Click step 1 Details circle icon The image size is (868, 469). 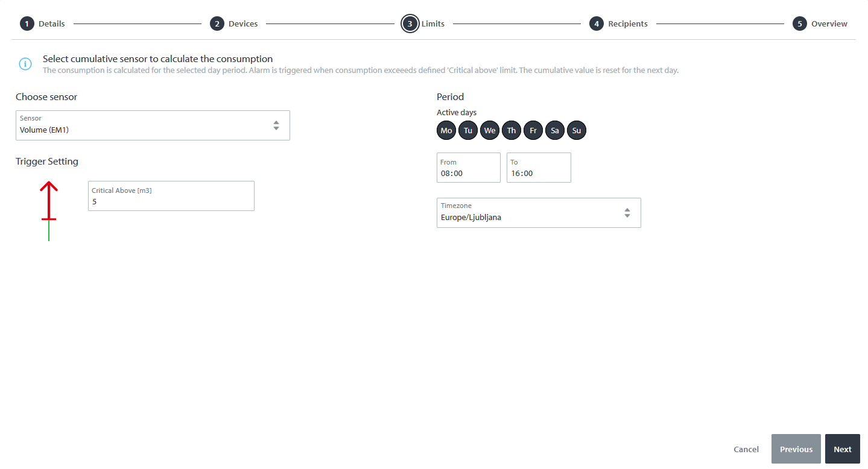tap(27, 24)
